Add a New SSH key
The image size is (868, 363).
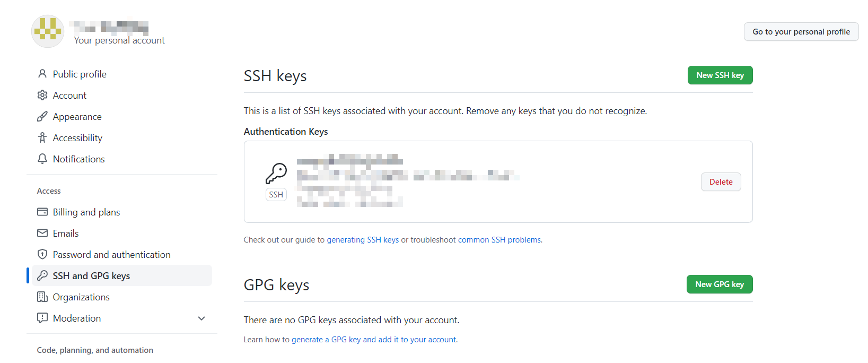coord(720,75)
